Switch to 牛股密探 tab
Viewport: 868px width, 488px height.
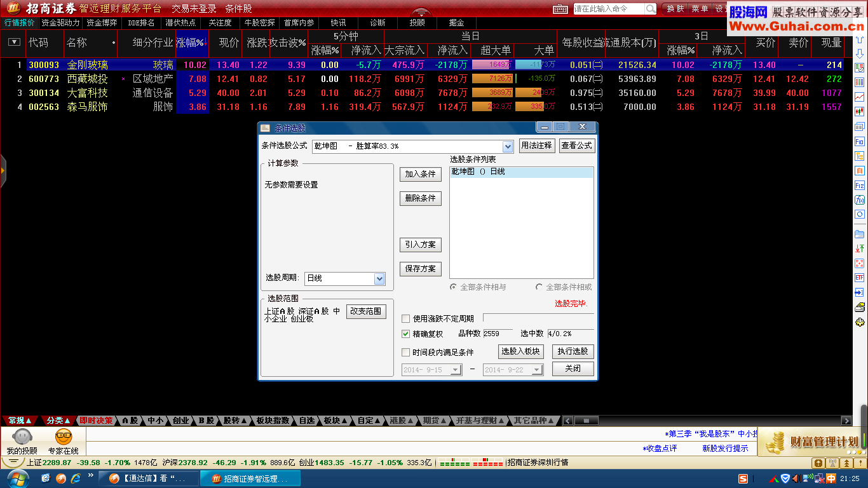[x=260, y=23]
